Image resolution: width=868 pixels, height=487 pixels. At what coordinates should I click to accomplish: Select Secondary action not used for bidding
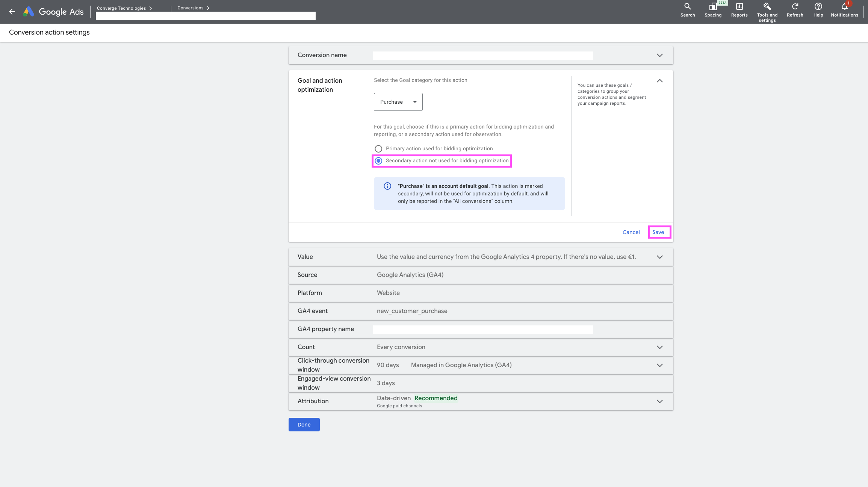coord(378,161)
